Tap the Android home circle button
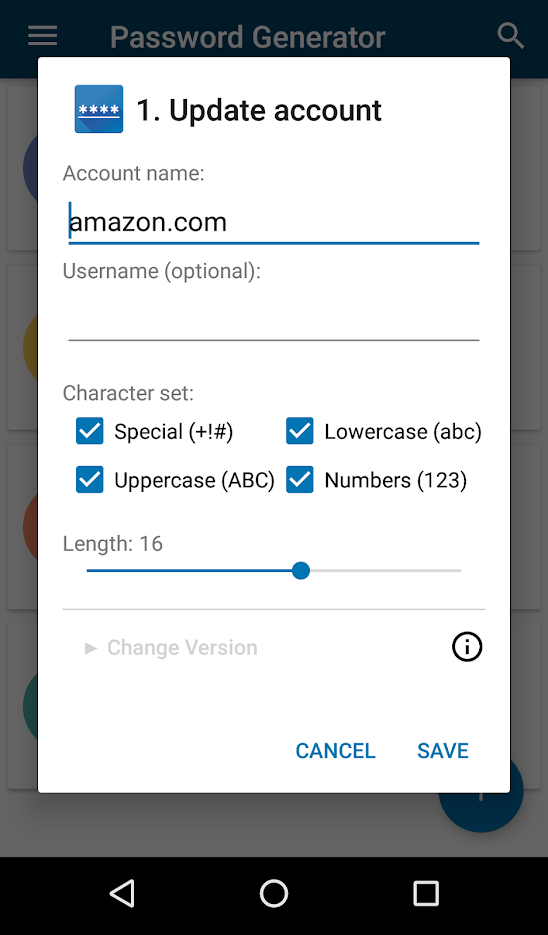The width and height of the screenshot is (548, 935). [274, 894]
